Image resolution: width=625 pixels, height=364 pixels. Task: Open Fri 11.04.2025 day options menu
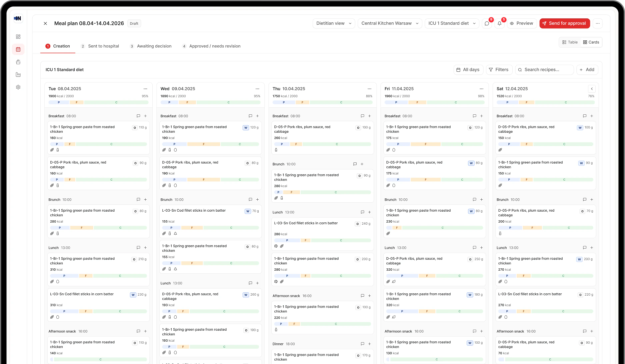click(481, 89)
